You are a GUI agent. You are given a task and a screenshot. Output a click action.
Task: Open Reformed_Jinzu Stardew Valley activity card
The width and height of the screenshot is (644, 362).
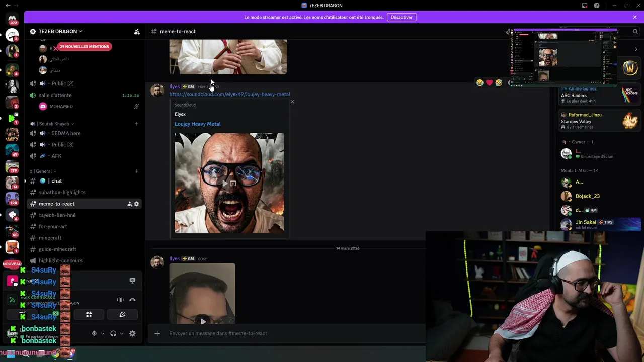tap(600, 121)
